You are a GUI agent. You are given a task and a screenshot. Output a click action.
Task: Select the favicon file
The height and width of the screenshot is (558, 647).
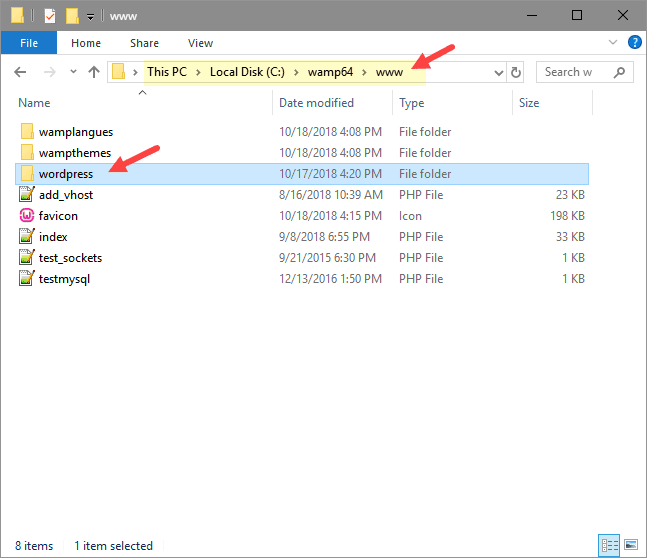coord(58,216)
